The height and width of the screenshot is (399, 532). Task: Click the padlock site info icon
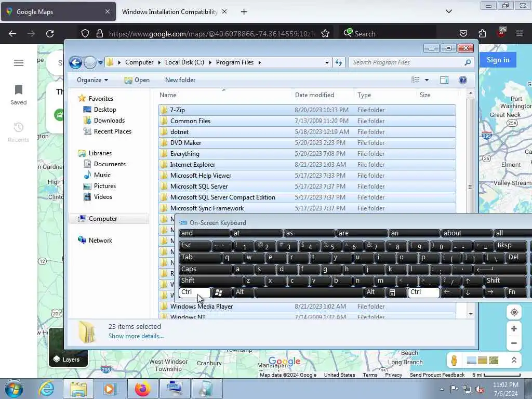[x=99, y=33]
